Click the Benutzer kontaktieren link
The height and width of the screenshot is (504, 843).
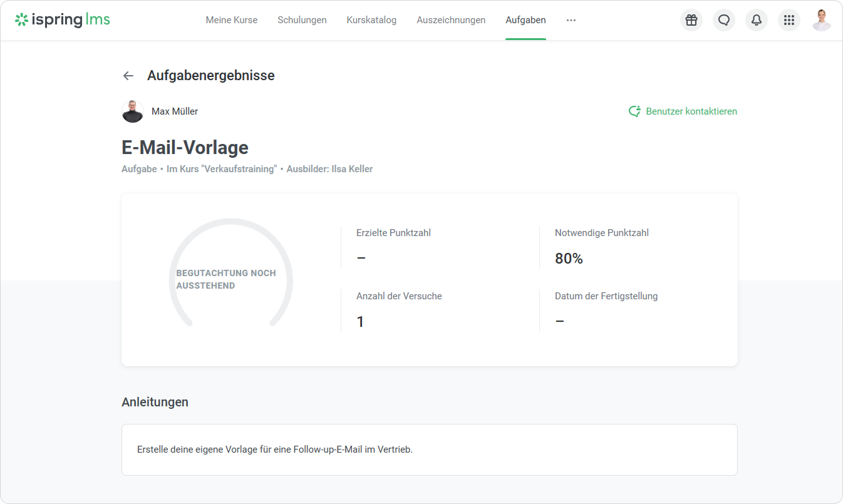tap(691, 111)
